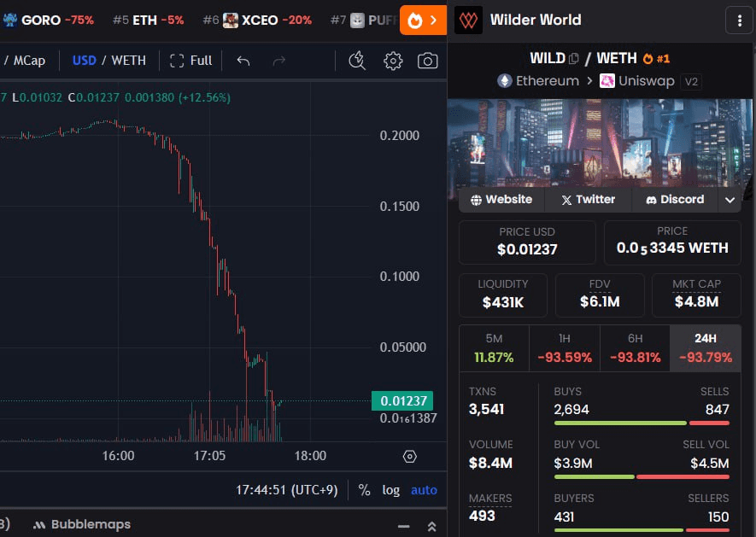756x537 pixels.
Task: Click the Wilder World city banner image
Action: [601, 141]
